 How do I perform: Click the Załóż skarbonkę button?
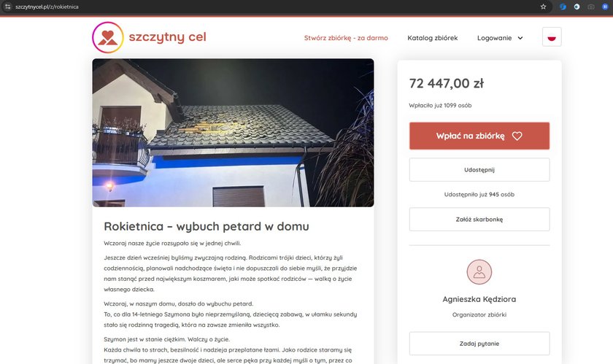pyautogui.click(x=479, y=220)
